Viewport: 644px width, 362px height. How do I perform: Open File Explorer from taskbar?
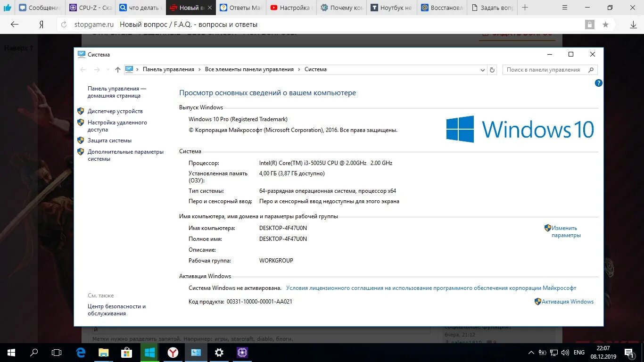pos(104,353)
